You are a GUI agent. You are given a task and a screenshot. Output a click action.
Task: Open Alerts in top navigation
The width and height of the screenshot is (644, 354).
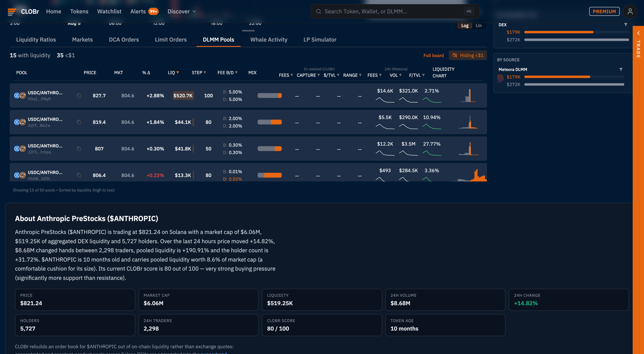click(138, 11)
